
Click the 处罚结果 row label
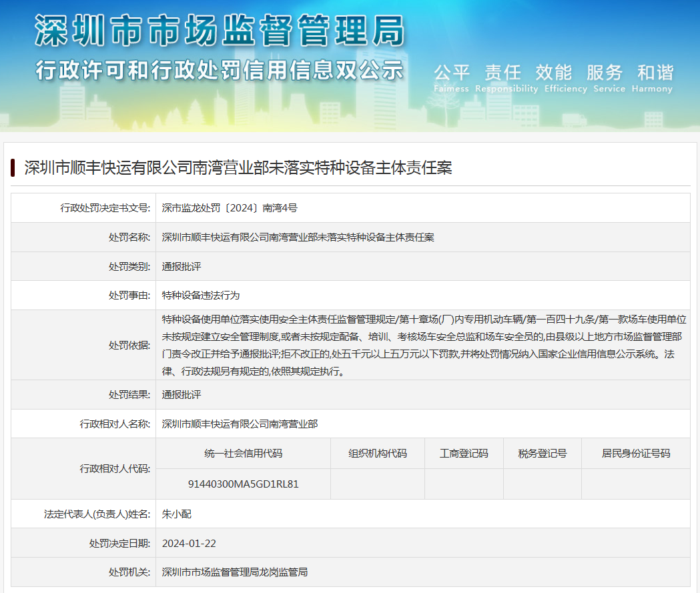pos(129,395)
